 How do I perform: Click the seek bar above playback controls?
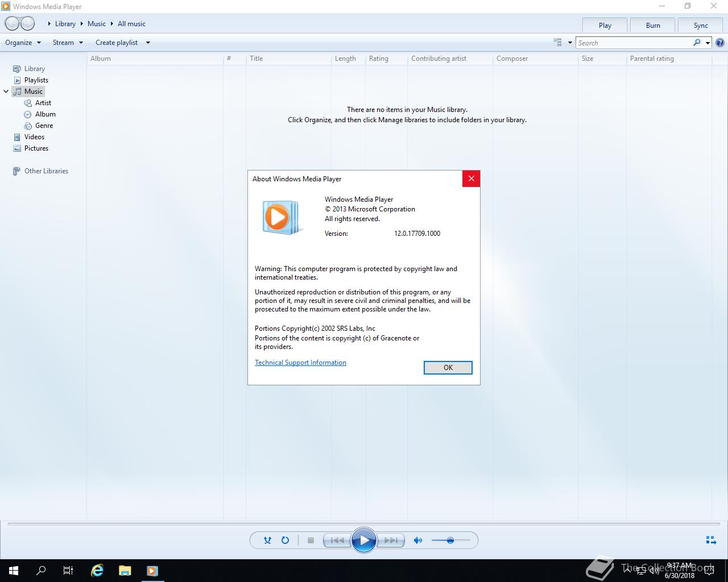pyautogui.click(x=364, y=523)
